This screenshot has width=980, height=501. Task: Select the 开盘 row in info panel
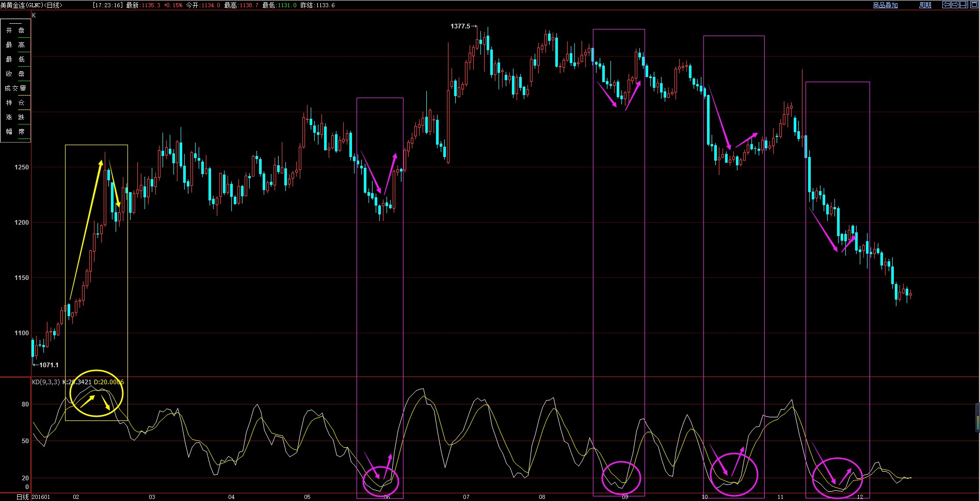pos(15,30)
